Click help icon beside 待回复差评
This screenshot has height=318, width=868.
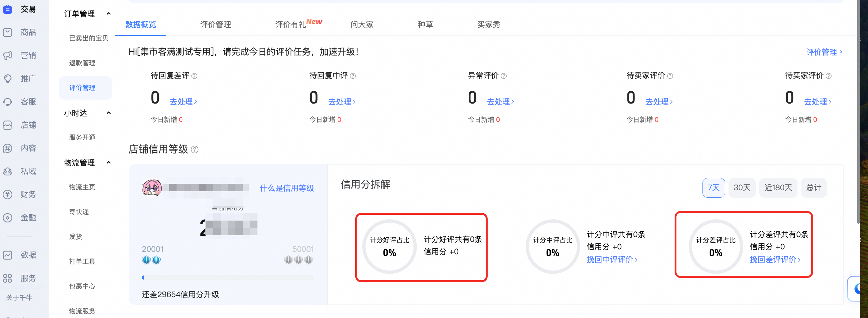pyautogui.click(x=194, y=76)
